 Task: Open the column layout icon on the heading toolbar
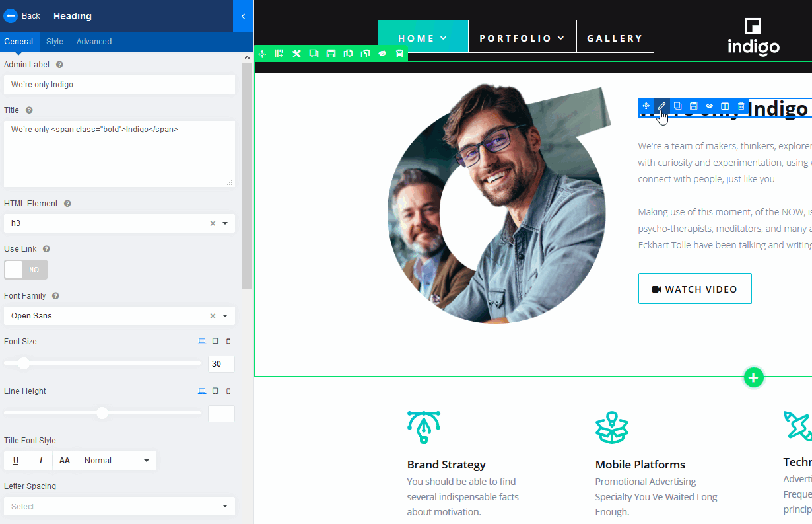click(724, 106)
